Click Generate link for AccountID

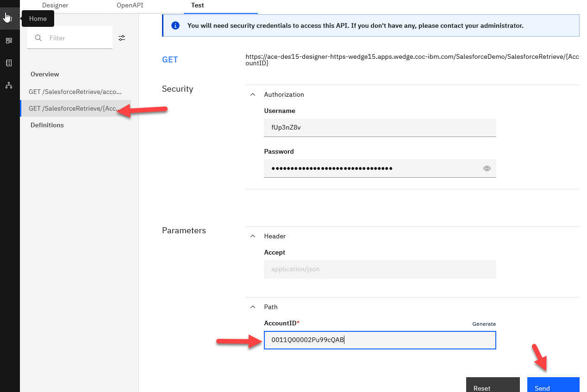pos(484,324)
